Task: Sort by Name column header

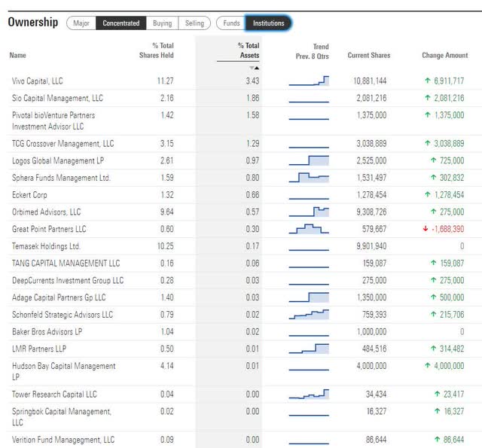Action: pyautogui.click(x=17, y=55)
